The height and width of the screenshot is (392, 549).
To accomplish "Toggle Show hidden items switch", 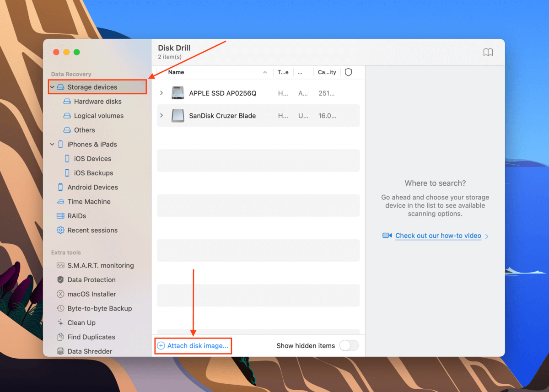I will click(x=349, y=346).
